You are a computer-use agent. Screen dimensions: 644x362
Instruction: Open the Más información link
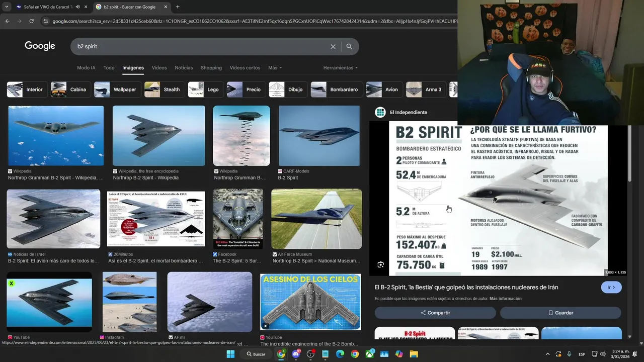pyautogui.click(x=505, y=299)
